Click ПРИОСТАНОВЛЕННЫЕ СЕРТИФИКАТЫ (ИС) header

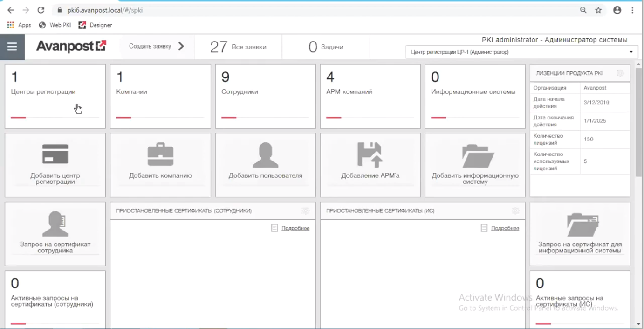380,211
